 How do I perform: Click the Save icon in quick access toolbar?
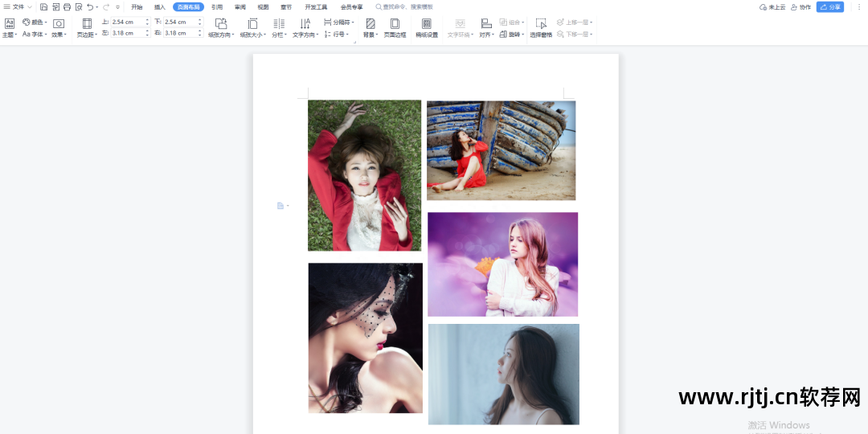tap(43, 7)
